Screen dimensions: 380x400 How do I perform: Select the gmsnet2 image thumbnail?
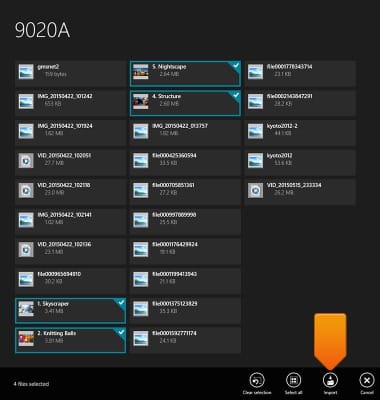[26, 72]
